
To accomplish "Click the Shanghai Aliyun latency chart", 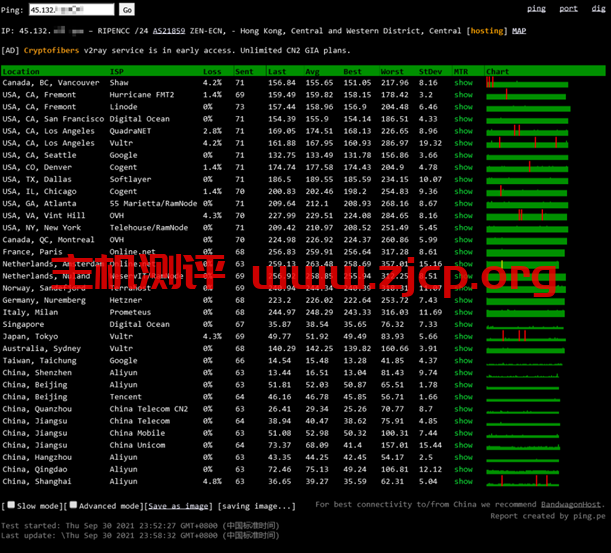I will 523,481.
